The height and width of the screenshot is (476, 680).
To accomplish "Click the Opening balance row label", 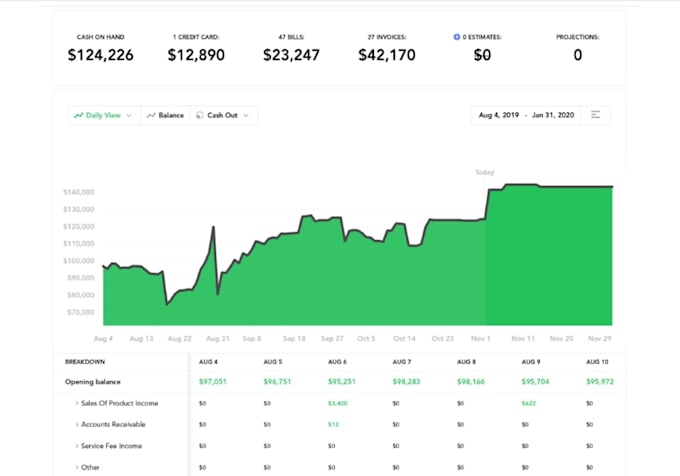I will click(93, 382).
